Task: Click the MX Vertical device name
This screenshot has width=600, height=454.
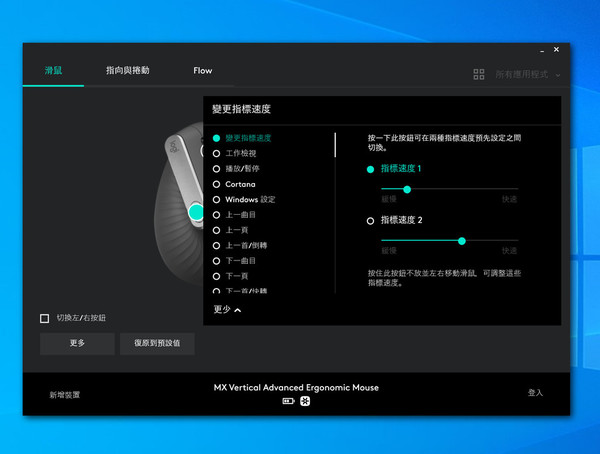Action: pos(296,387)
